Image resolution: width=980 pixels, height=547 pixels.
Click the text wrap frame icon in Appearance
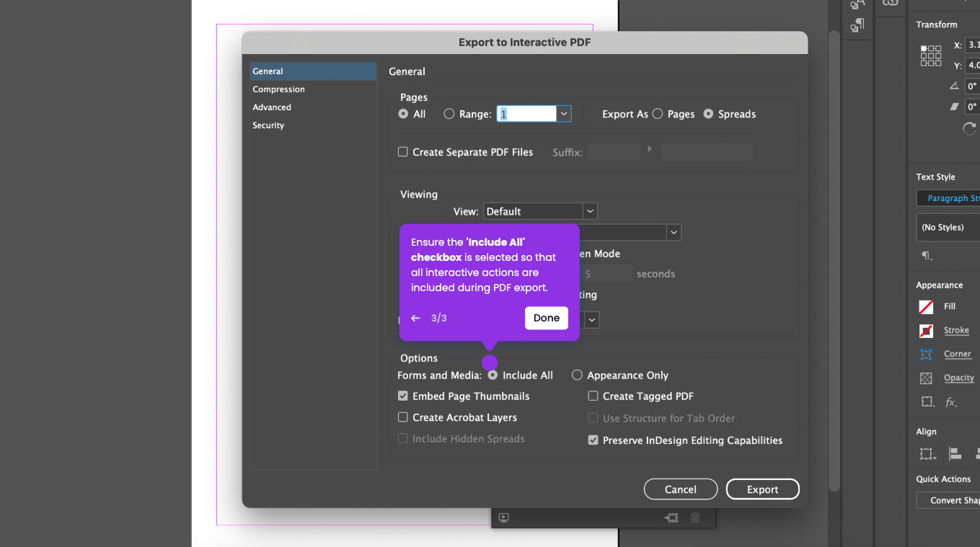click(927, 402)
